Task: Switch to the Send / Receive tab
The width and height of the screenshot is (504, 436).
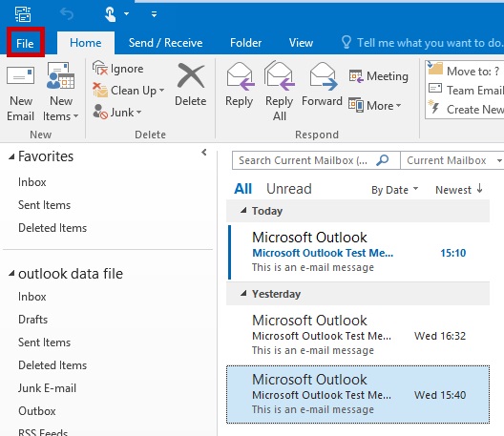Action: 165,43
